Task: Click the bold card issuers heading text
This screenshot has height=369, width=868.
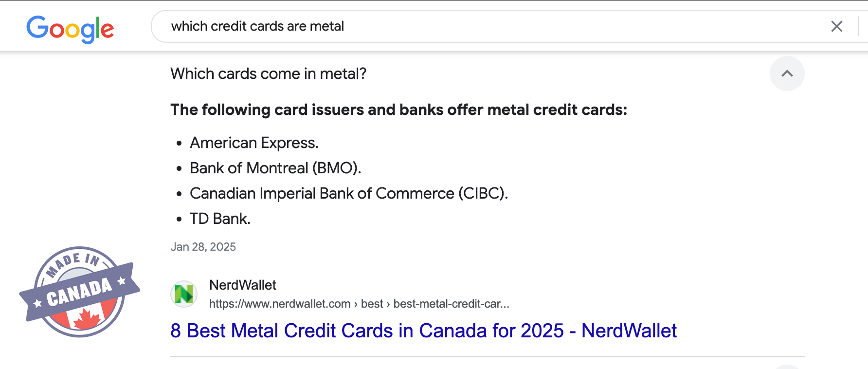Action: point(398,110)
